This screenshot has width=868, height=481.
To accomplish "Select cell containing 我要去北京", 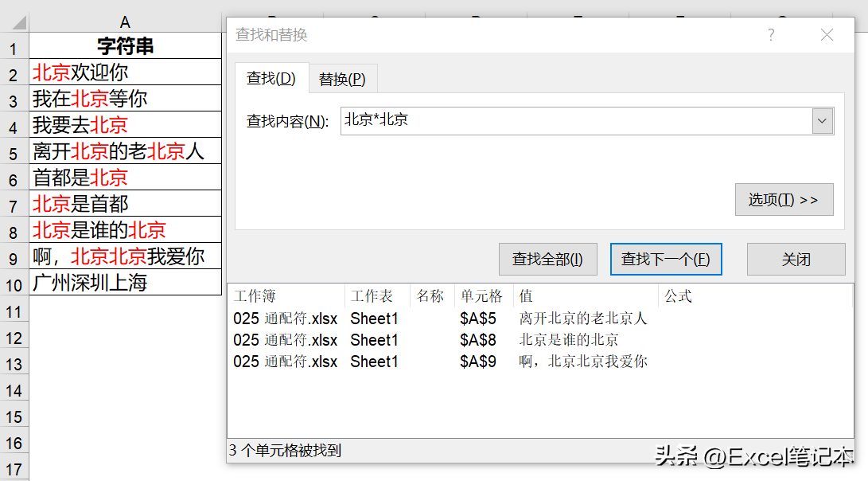I will tap(125, 125).
